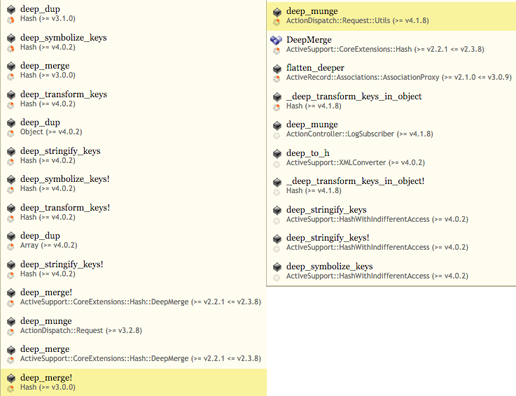Click the cube icon next to flatten_deeper
The width and height of the screenshot is (516, 396).
tap(277, 68)
